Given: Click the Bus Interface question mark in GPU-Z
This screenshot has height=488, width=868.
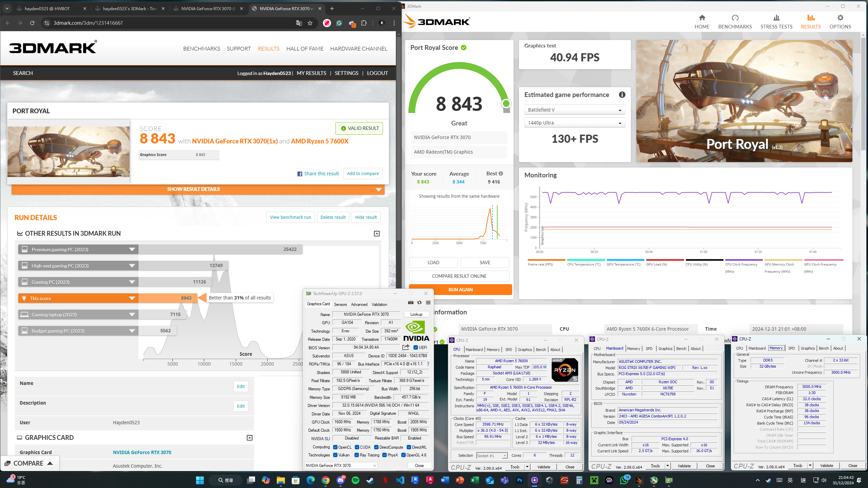Looking at the screenshot, I should click(428, 364).
